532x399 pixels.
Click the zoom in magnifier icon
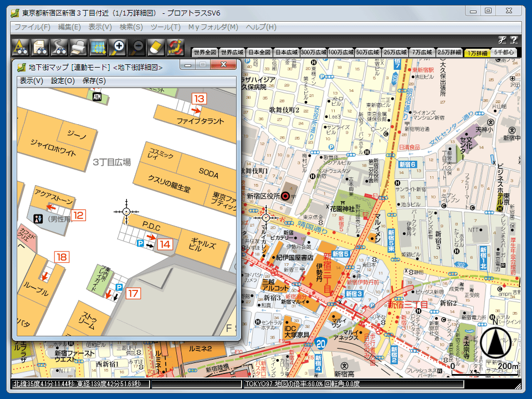coord(117,47)
